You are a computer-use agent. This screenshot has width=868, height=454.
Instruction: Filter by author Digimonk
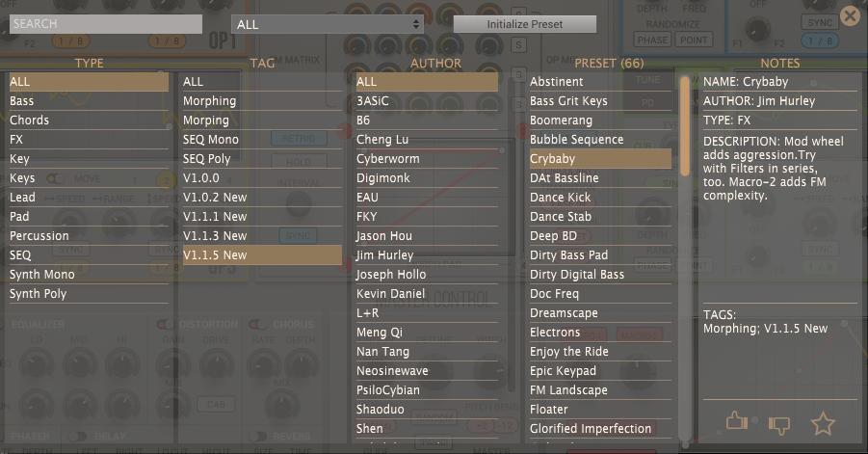click(x=428, y=178)
